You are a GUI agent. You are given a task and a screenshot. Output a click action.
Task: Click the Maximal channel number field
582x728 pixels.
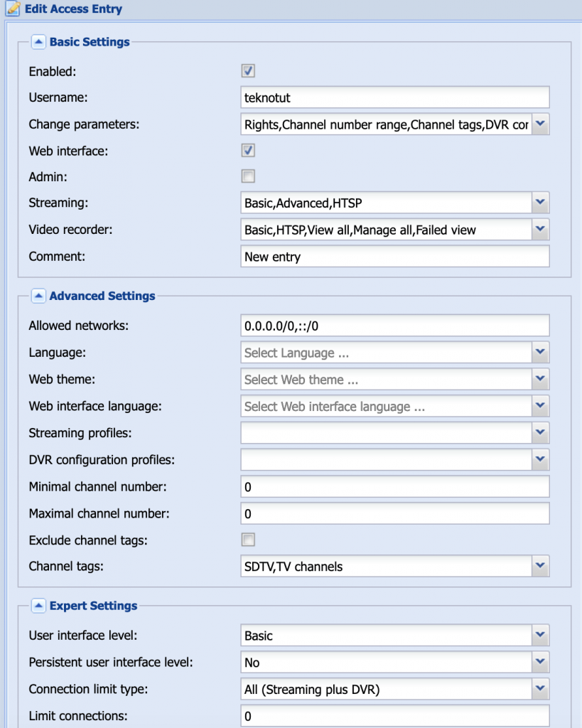coord(395,513)
